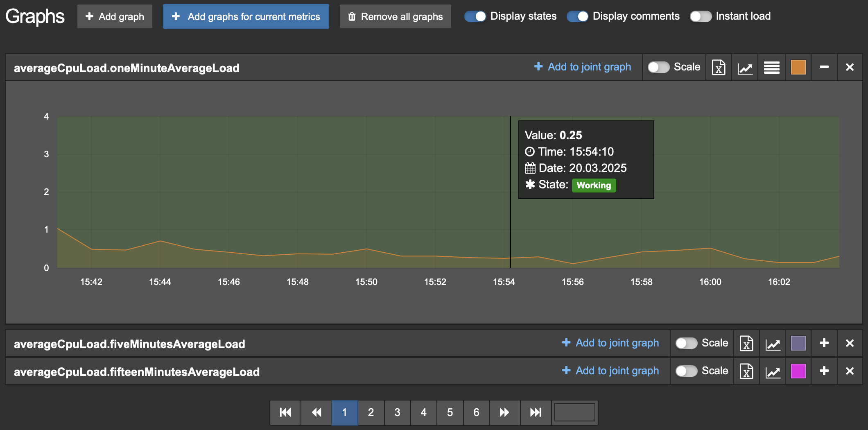Go to next page in pagination
Viewport: 868px width, 430px height.
click(505, 412)
